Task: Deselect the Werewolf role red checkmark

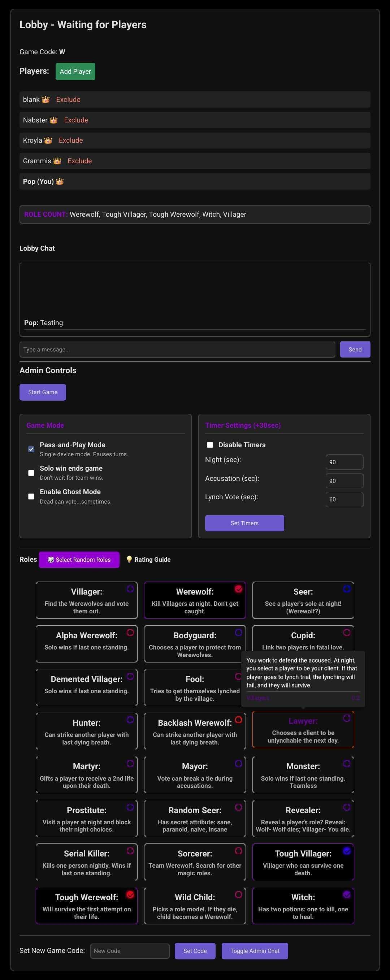Action: coord(239,589)
